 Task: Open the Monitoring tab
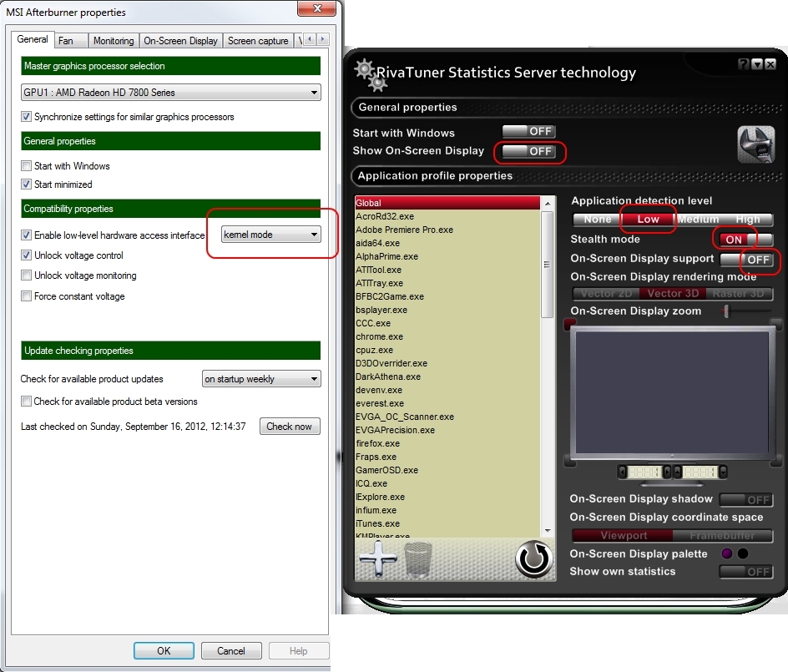point(114,41)
